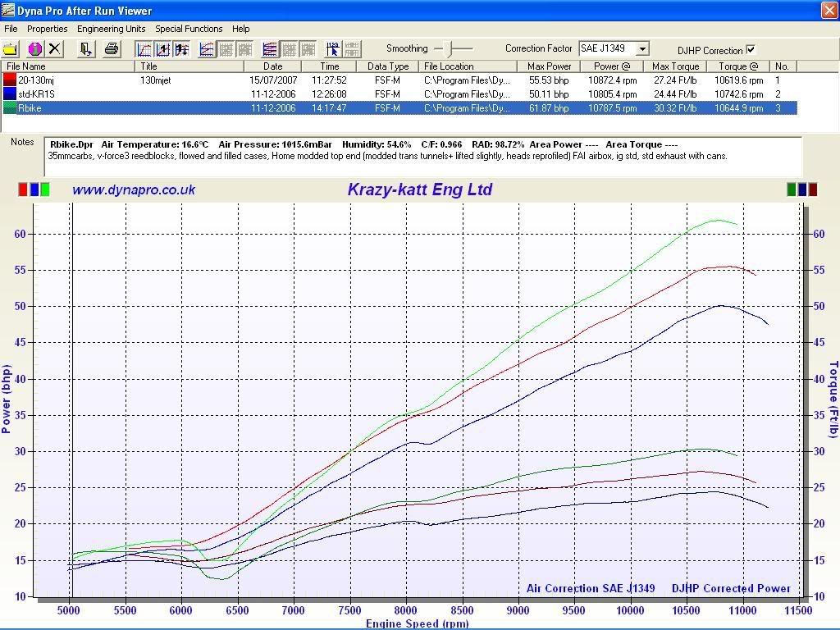The image size is (840, 630).
Task: Click the File Name column header
Action: 68,66
